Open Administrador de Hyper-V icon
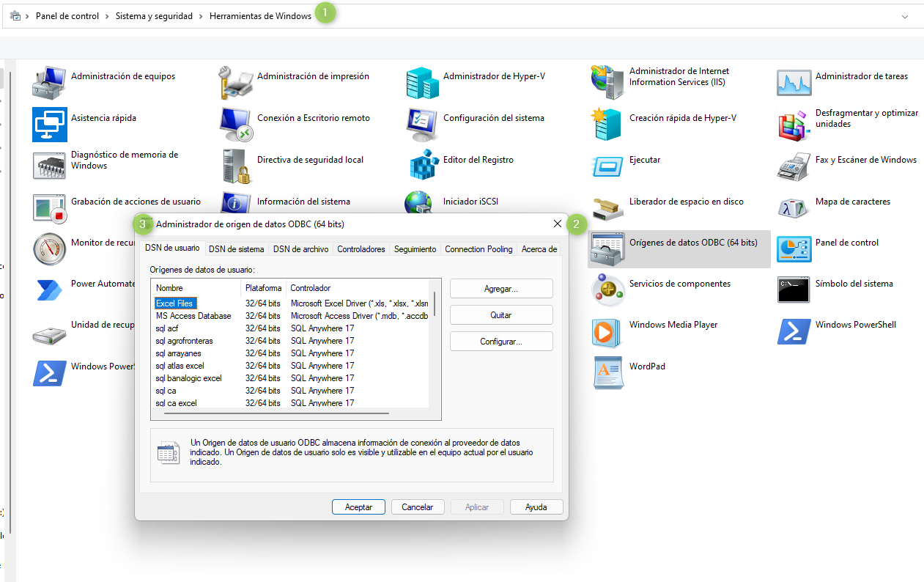The width and height of the screenshot is (924, 582). pos(423,83)
